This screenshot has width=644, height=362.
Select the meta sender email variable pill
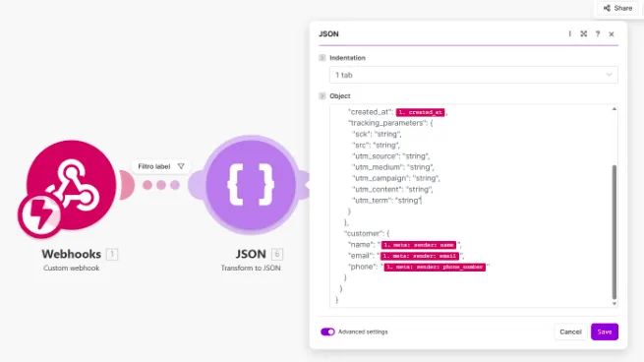(x=420, y=256)
